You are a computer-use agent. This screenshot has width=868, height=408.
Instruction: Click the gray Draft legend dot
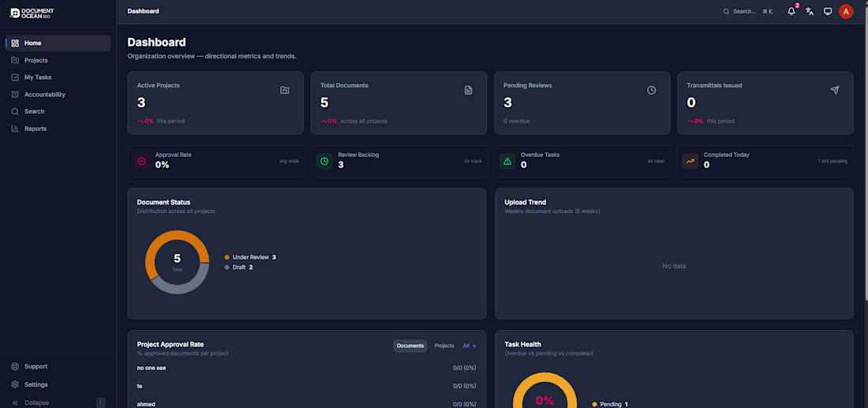[x=227, y=268]
